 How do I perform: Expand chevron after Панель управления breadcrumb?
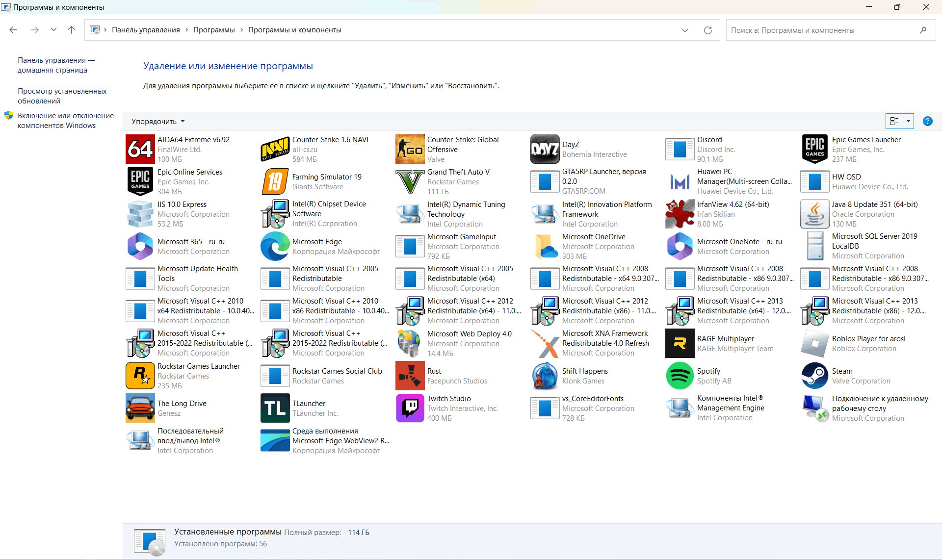pos(186,30)
